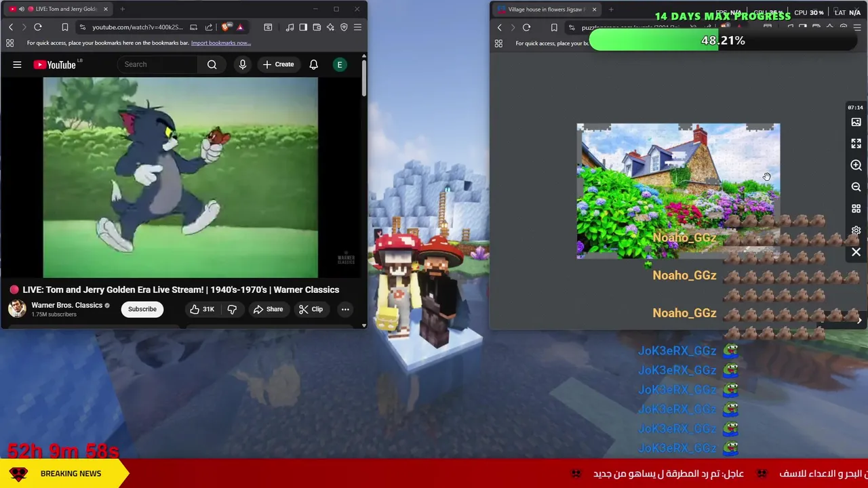Open a new tab in YouTube window
Image resolution: width=868 pixels, height=488 pixels.
tap(123, 9)
